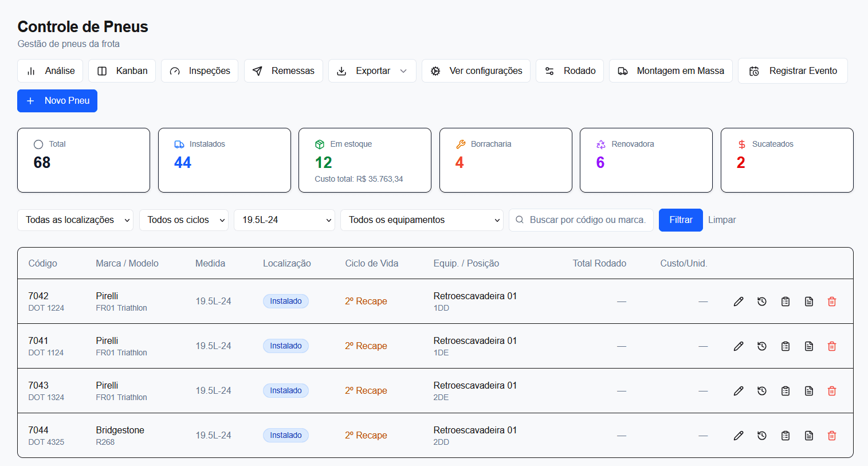The width and height of the screenshot is (868, 466).
Task: Click the Novo Pneu button
Action: click(x=57, y=101)
